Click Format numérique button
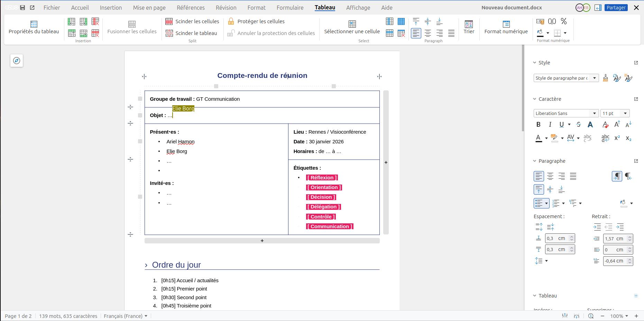Screen dimensions: 644x321 click(506, 27)
